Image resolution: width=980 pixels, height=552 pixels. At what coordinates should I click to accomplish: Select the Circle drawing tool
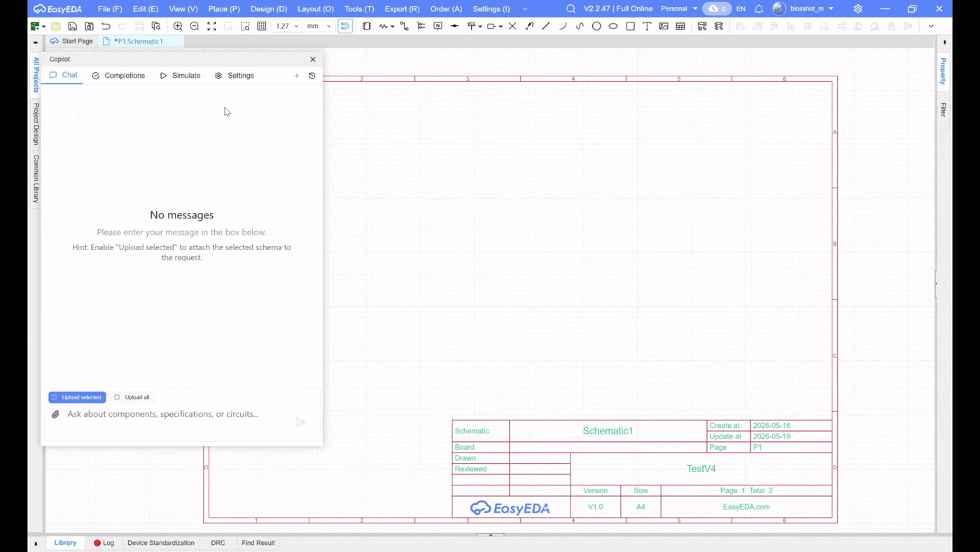click(x=596, y=26)
